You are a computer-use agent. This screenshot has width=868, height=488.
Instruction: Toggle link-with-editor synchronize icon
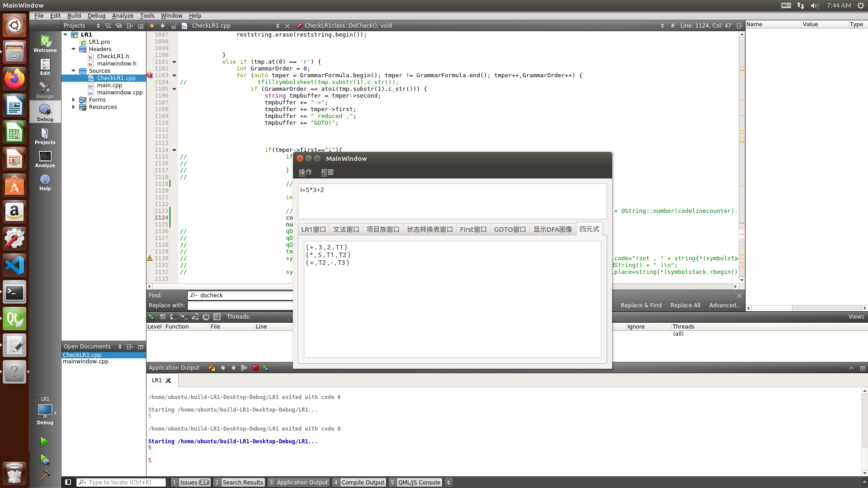[119, 26]
